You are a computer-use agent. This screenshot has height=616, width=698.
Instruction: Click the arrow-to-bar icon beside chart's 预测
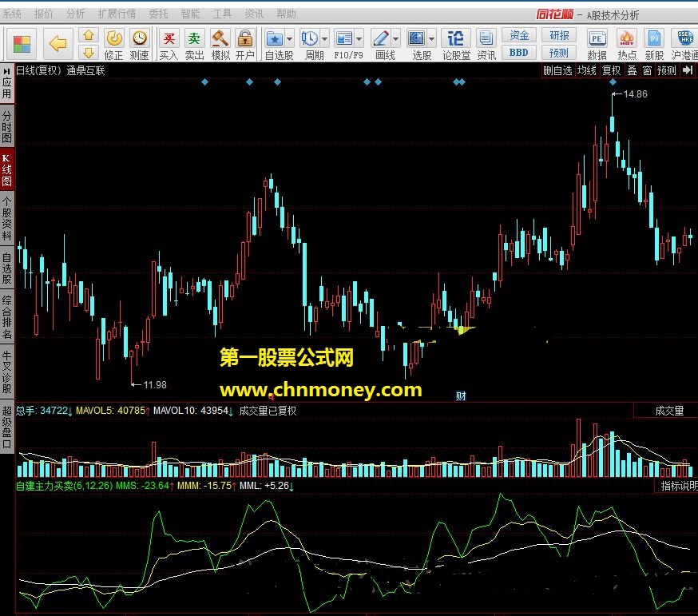pos(688,70)
